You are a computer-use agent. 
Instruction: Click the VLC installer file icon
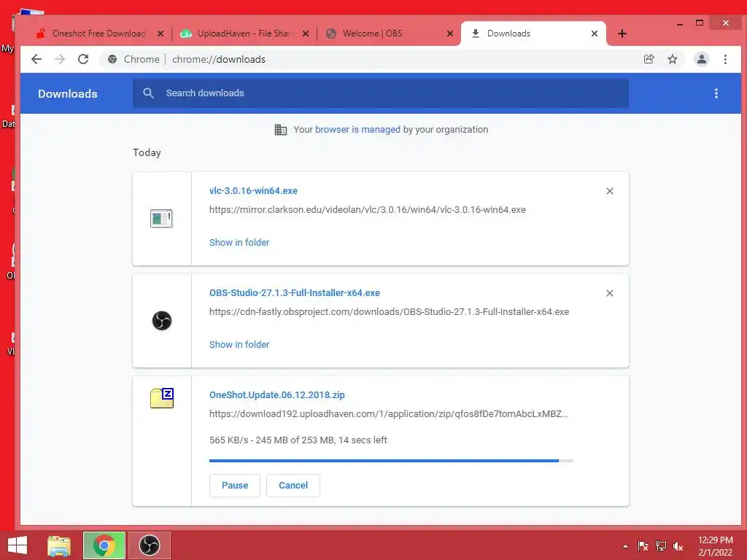(x=161, y=219)
